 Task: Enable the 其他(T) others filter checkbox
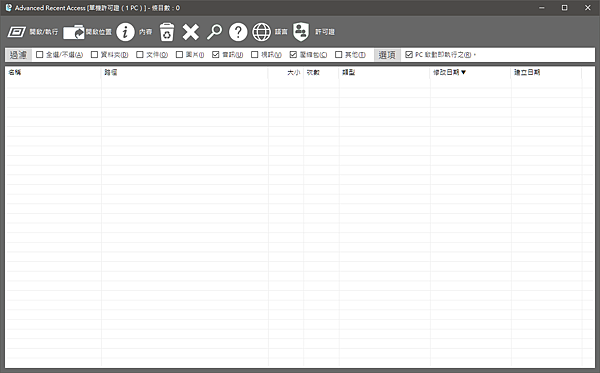coord(338,55)
